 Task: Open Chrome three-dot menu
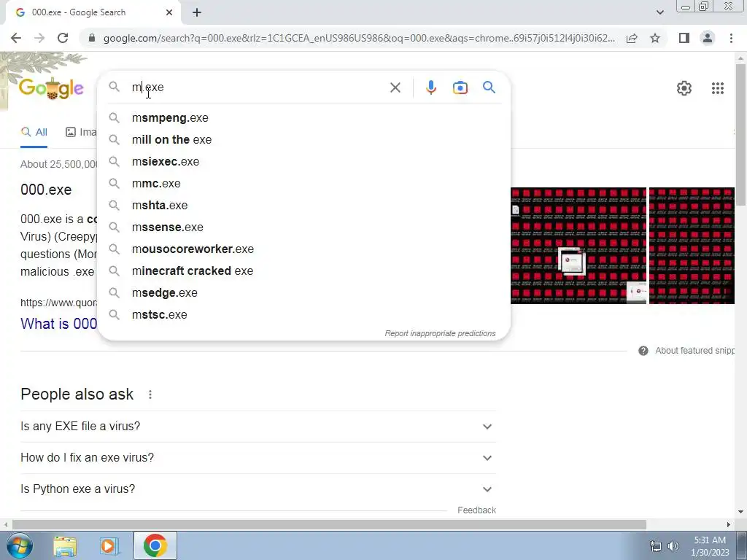731,38
